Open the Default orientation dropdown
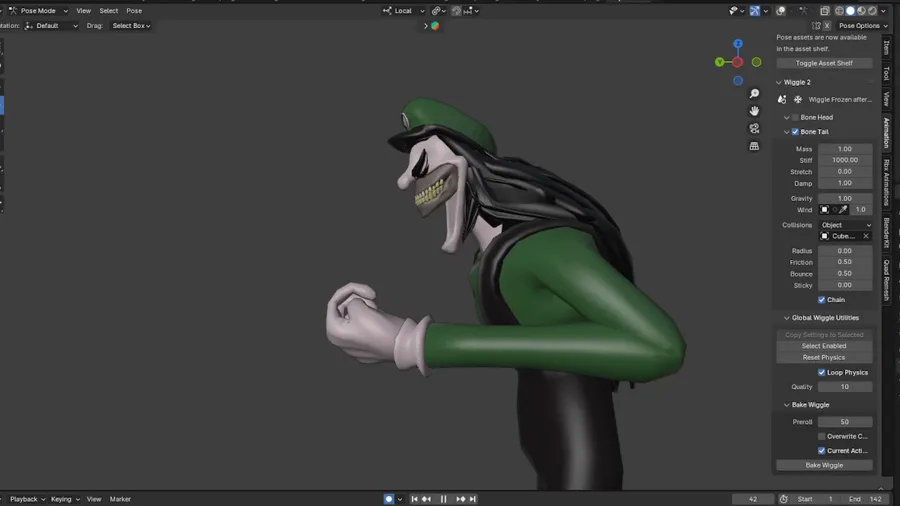900x506 pixels. [52, 26]
